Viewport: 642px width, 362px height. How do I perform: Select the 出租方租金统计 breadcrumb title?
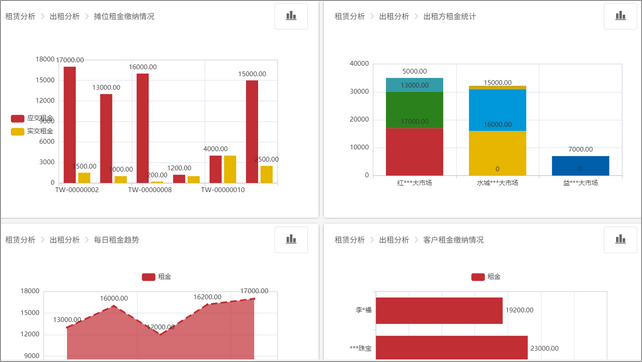point(450,16)
